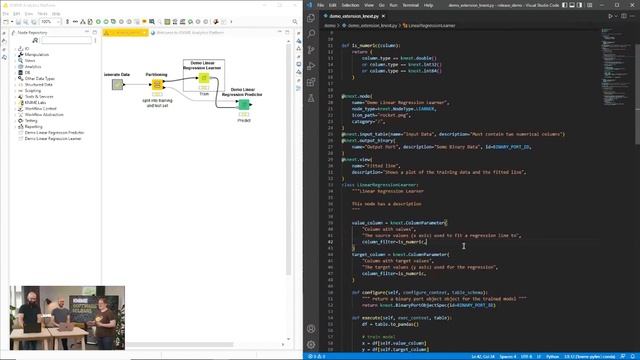Click the KNIME canvas horizontal scrollbar

pyautogui.click(x=180, y=344)
